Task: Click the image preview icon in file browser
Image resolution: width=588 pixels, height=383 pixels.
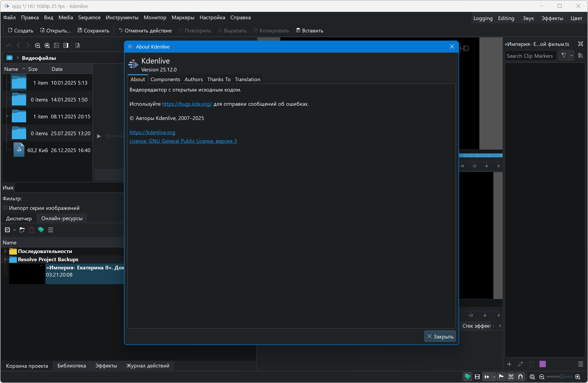Action: (x=56, y=45)
